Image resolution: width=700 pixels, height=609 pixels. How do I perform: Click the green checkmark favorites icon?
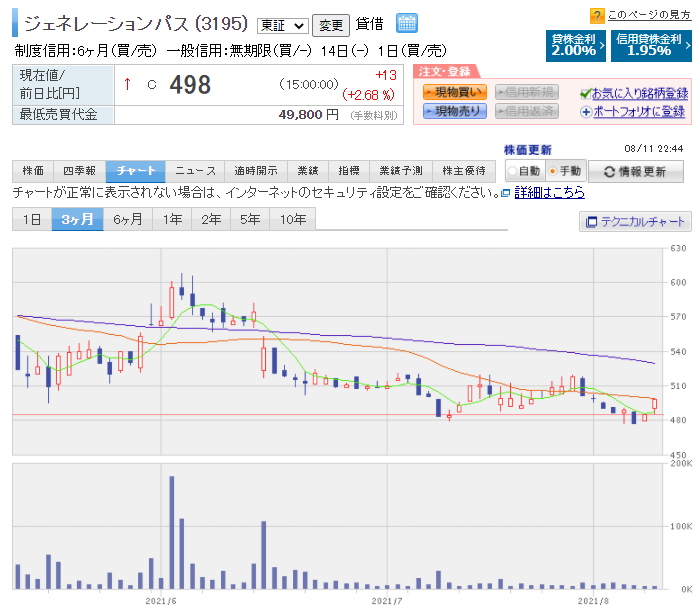(x=585, y=94)
